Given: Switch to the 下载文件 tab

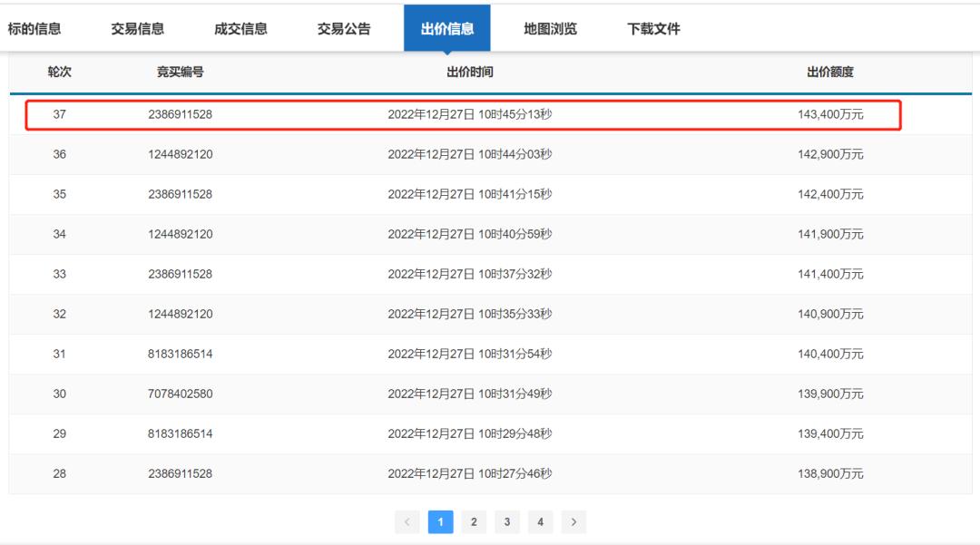Looking at the screenshot, I should [652, 28].
